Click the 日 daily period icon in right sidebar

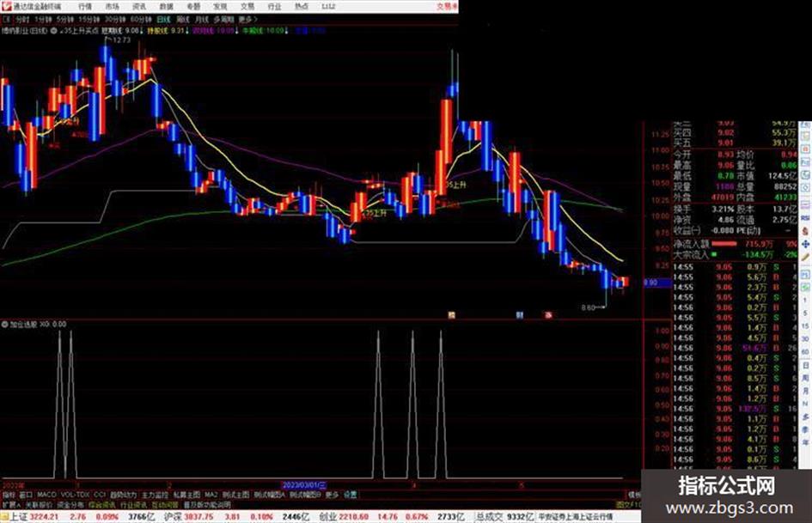point(805,366)
